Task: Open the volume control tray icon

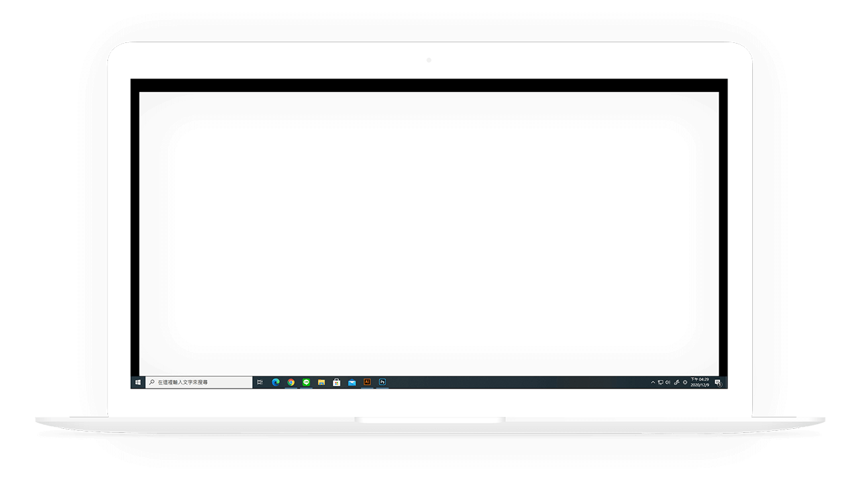Action: coord(668,382)
